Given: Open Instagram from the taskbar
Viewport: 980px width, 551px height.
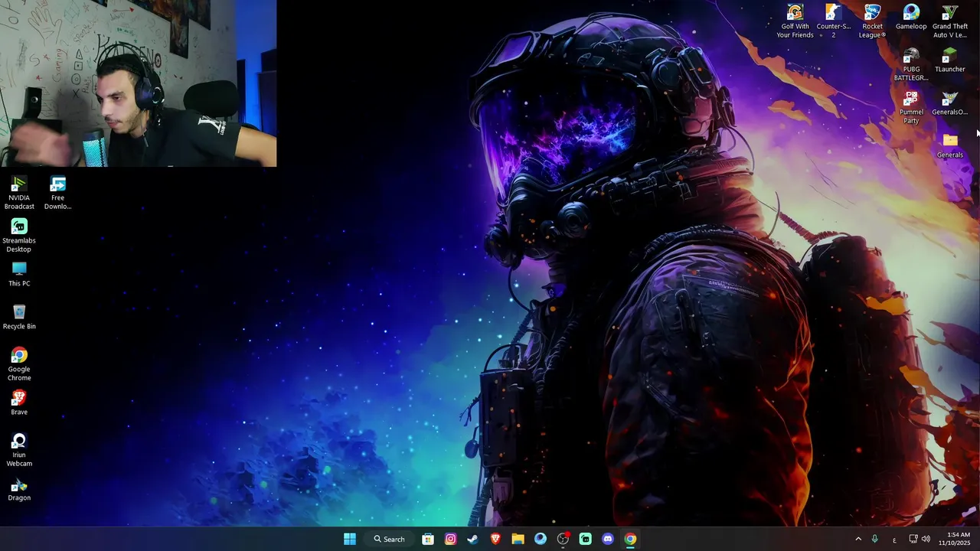Looking at the screenshot, I should pyautogui.click(x=451, y=539).
